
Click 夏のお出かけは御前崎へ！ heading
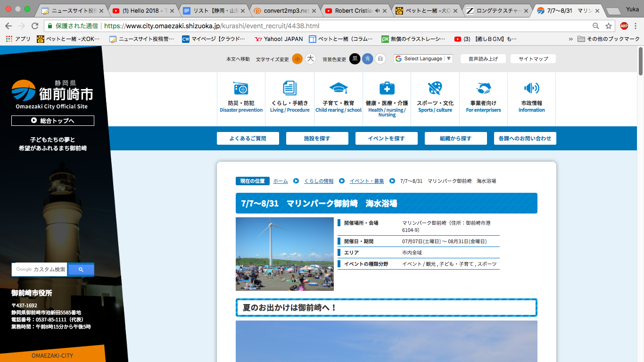pyautogui.click(x=386, y=308)
